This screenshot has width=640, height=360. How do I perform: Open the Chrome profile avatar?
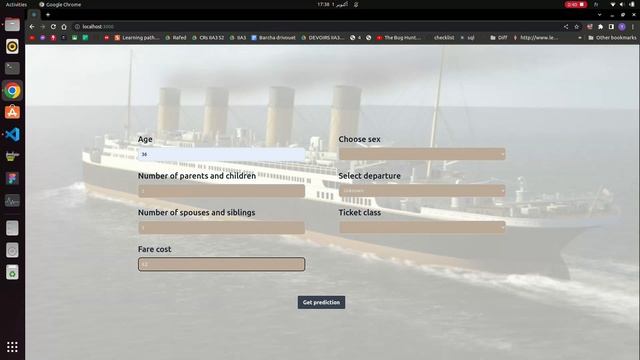pos(622,27)
